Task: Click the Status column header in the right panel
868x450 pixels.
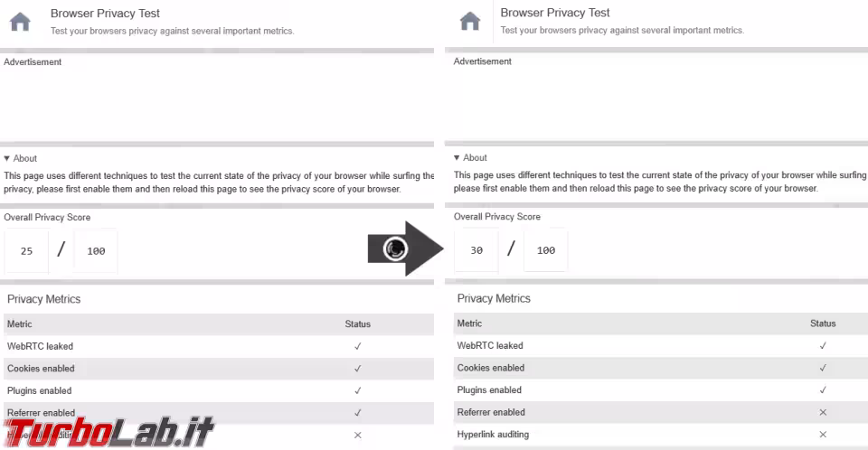Action: click(x=823, y=323)
